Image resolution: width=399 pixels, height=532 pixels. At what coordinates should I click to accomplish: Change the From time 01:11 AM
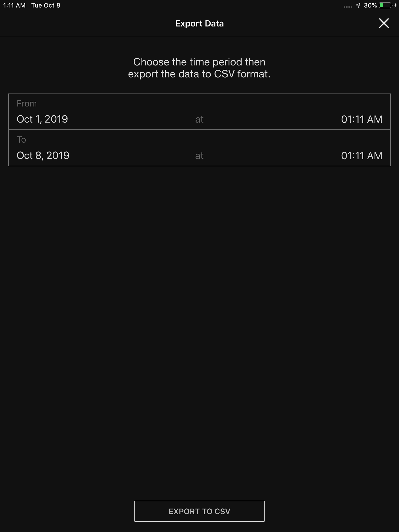coord(361,119)
